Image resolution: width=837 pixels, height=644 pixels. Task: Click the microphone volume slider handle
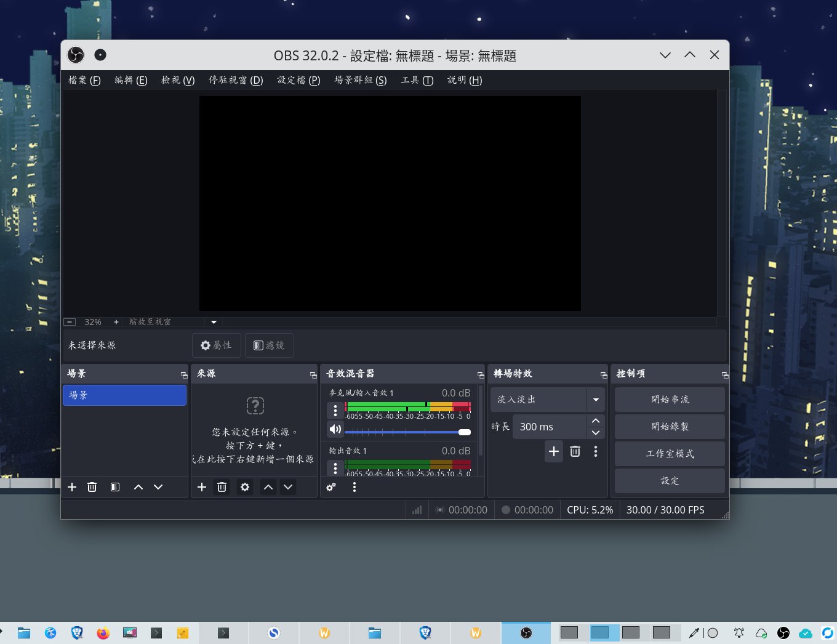[465, 432]
